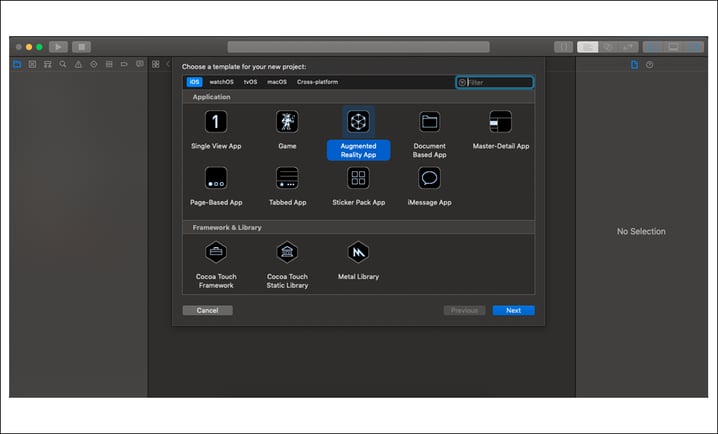This screenshot has width=718, height=434.
Task: Open the Issue navigator warning icon
Action: coord(78,64)
